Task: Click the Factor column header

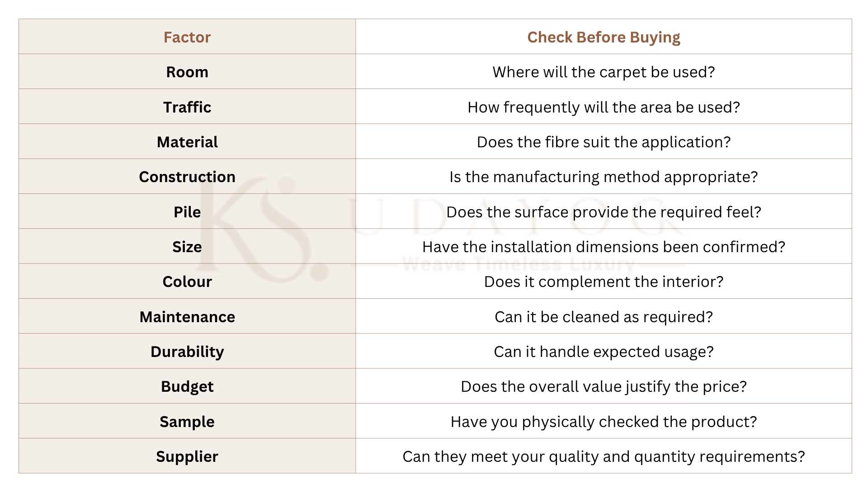Action: 187,37
